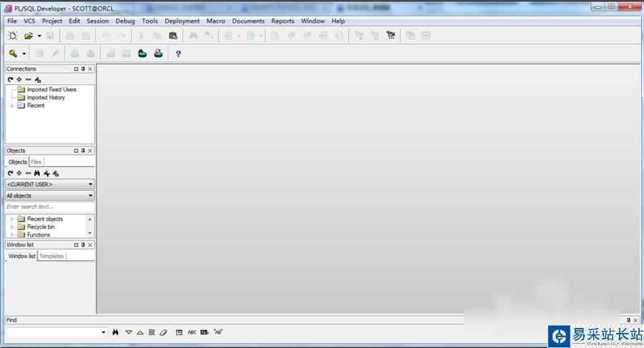Viewport: 644px width, 348px height.
Task: Open Help with the blue question mark
Action: 178,54
